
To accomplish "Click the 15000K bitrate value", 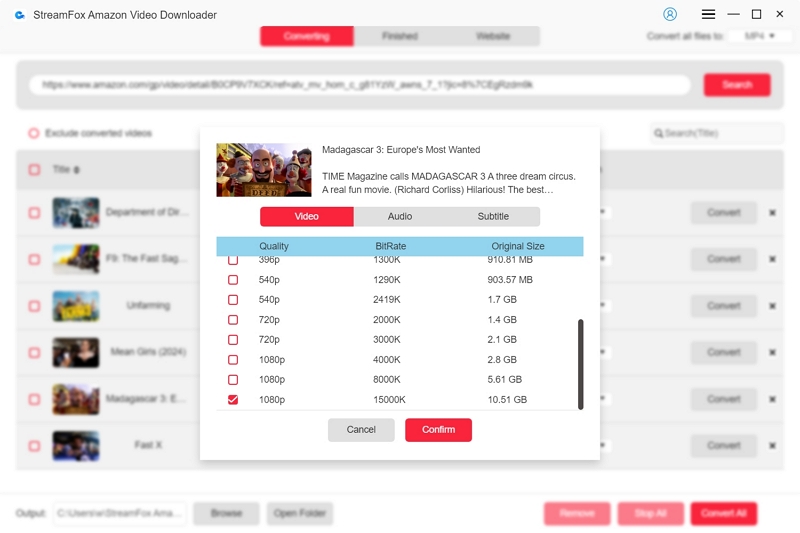I will (x=389, y=399).
